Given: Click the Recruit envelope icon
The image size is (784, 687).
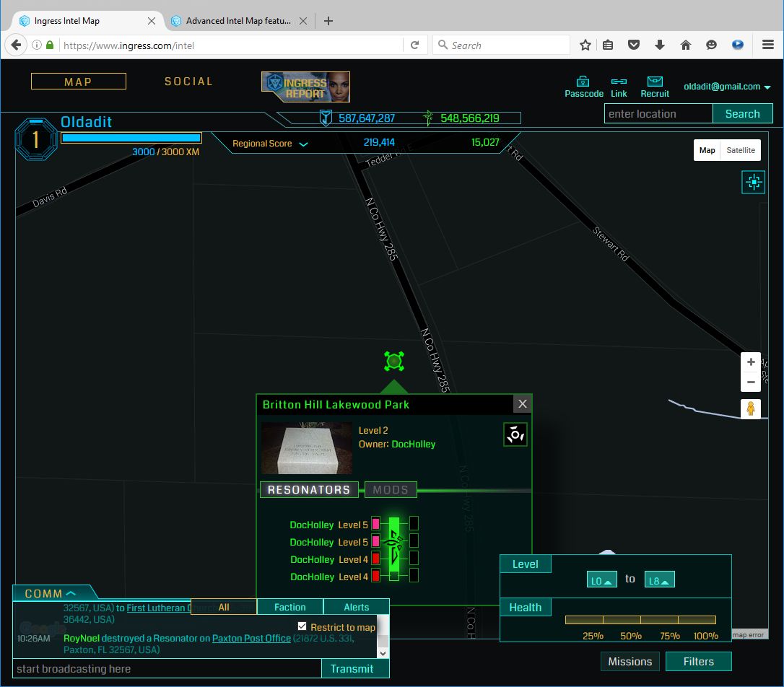Looking at the screenshot, I should tap(655, 82).
